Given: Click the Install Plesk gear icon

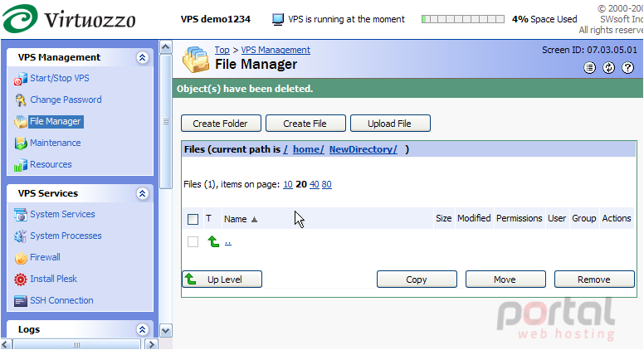Looking at the screenshot, I should coord(20,280).
